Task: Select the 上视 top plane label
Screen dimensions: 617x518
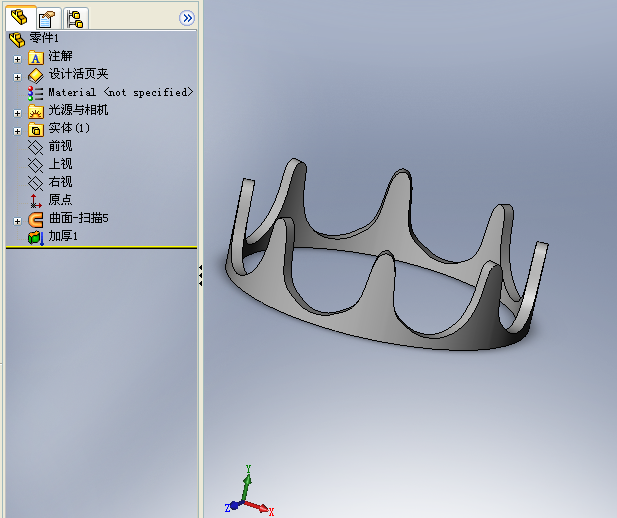Action: coord(60,164)
